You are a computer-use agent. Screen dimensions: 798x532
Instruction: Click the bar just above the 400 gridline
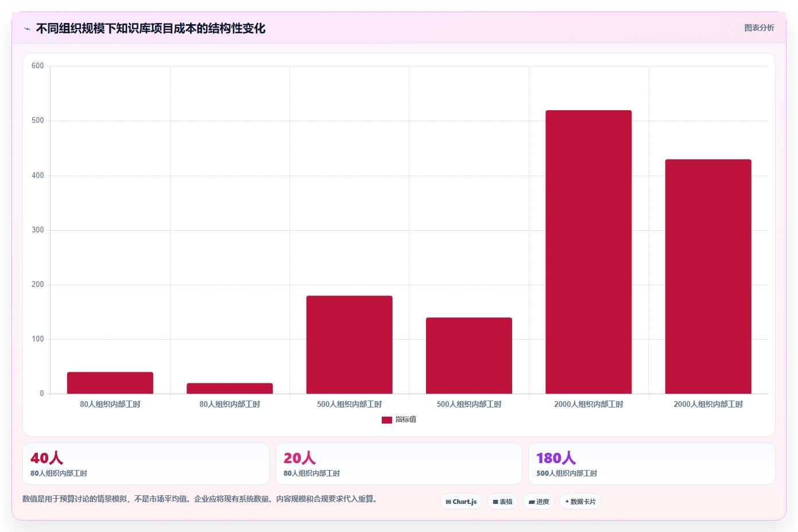tap(708, 277)
